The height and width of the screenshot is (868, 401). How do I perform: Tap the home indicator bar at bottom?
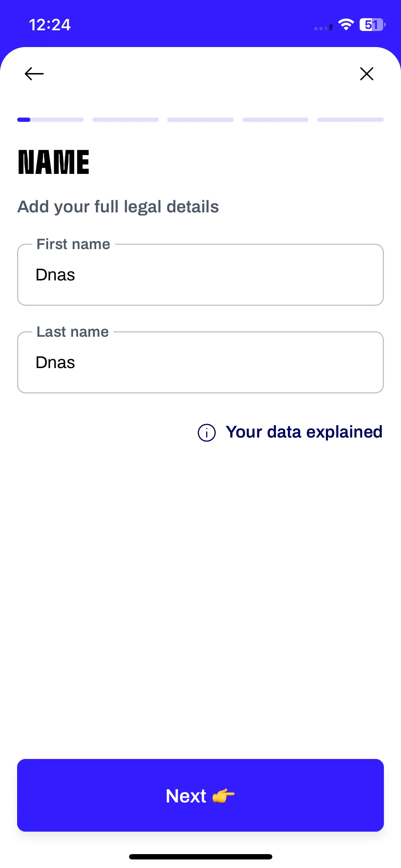coord(200,857)
